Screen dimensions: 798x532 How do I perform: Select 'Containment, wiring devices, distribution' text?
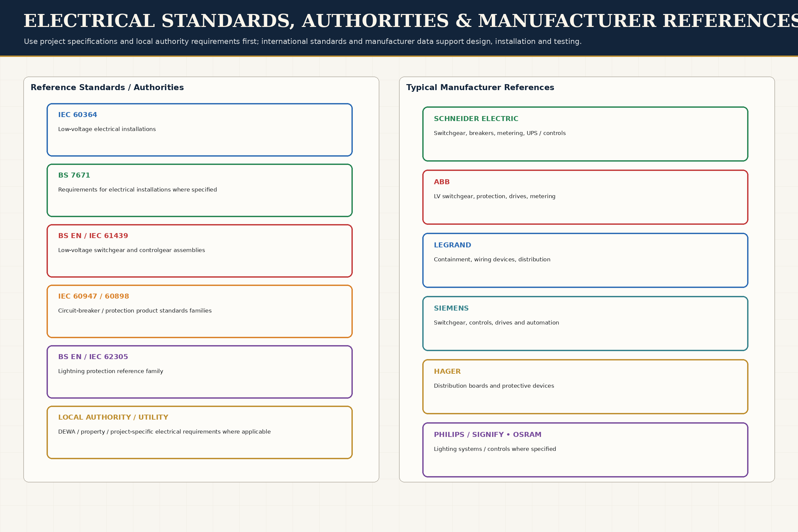492,260
